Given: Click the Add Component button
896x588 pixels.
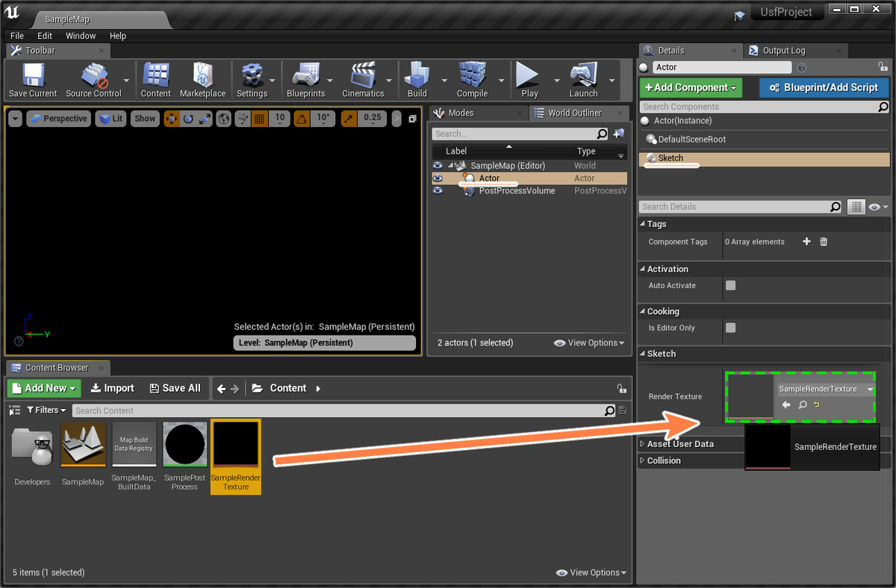Looking at the screenshot, I should tap(691, 87).
